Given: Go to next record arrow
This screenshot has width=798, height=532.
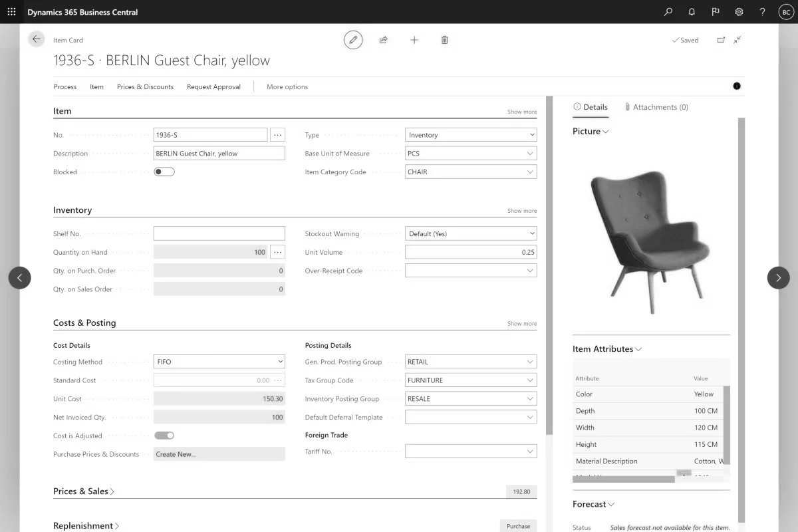Looking at the screenshot, I should pyautogui.click(x=779, y=277).
